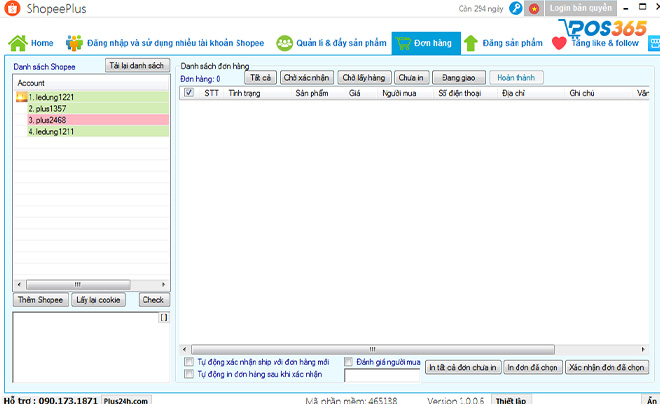Sort by STT column header
This screenshot has height=404, width=660.
click(x=211, y=93)
